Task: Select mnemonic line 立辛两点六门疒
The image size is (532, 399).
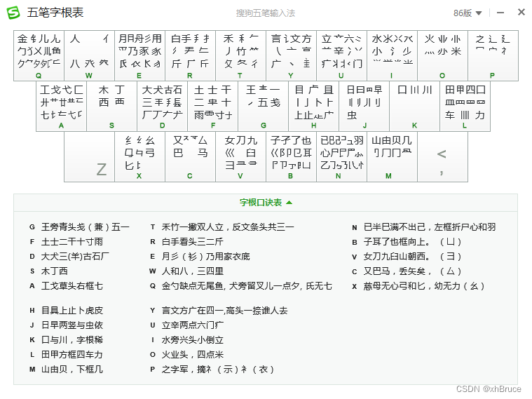Action: point(192,325)
